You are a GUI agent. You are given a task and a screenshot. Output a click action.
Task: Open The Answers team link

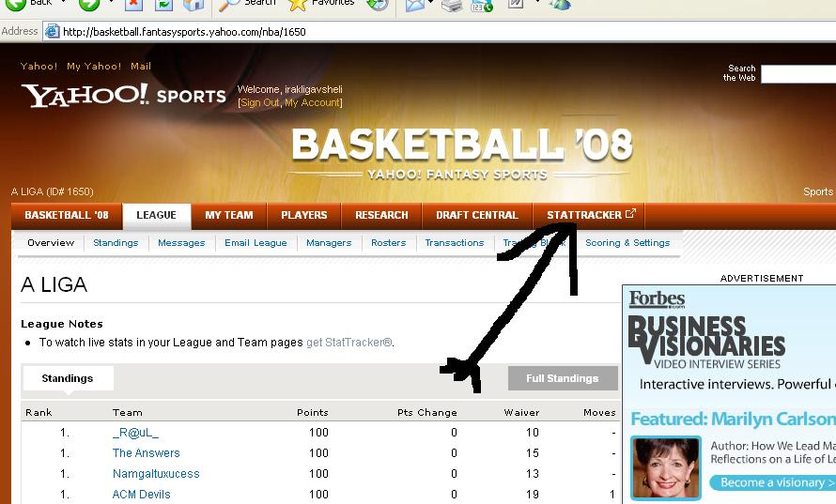tap(147, 453)
